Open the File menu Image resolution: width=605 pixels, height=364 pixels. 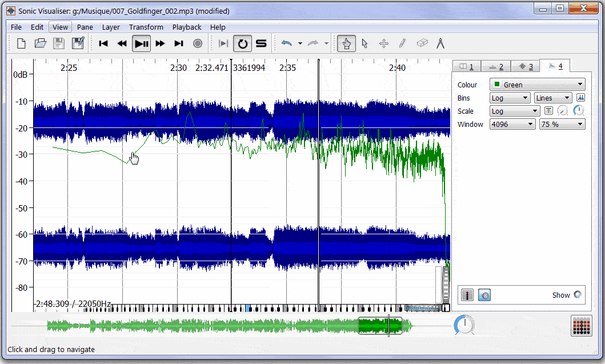point(16,27)
